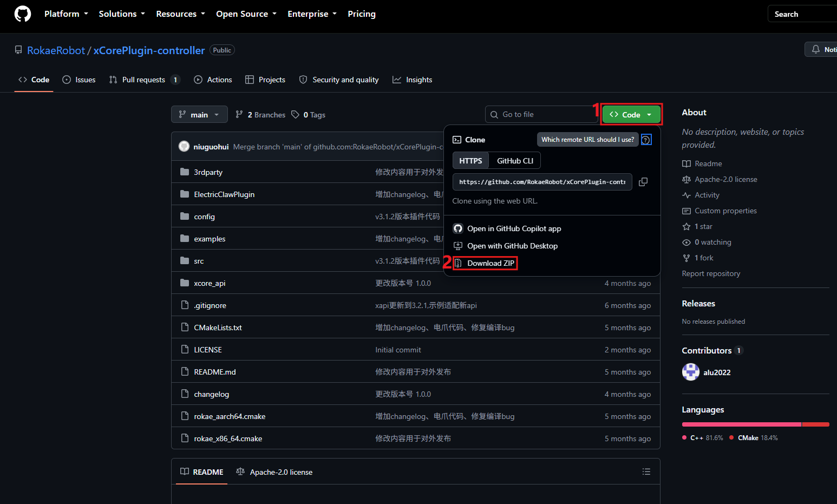Open xCorePlugin-controller repository link

(x=149, y=50)
